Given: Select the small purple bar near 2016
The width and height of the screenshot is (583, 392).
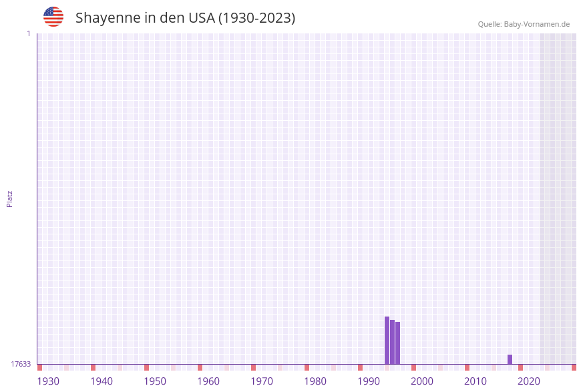Looking at the screenshot, I should click(x=510, y=358).
